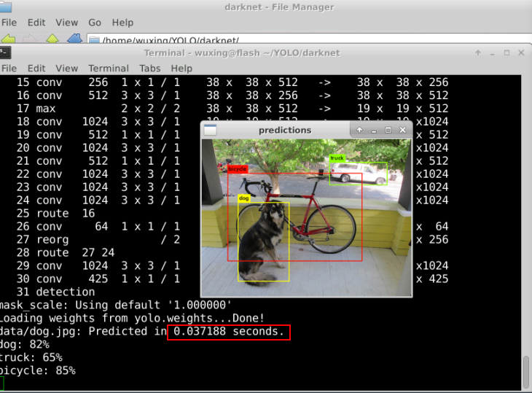Click the '31 detection' line in terminal
This screenshot has height=393, width=532.
coord(55,292)
